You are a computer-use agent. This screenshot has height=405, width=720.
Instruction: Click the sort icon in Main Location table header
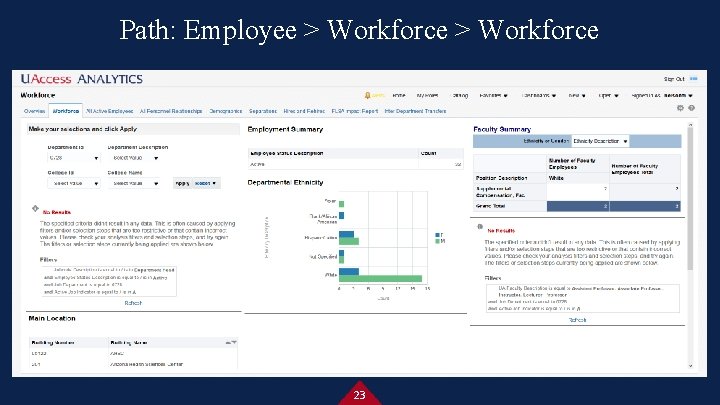(x=231, y=343)
